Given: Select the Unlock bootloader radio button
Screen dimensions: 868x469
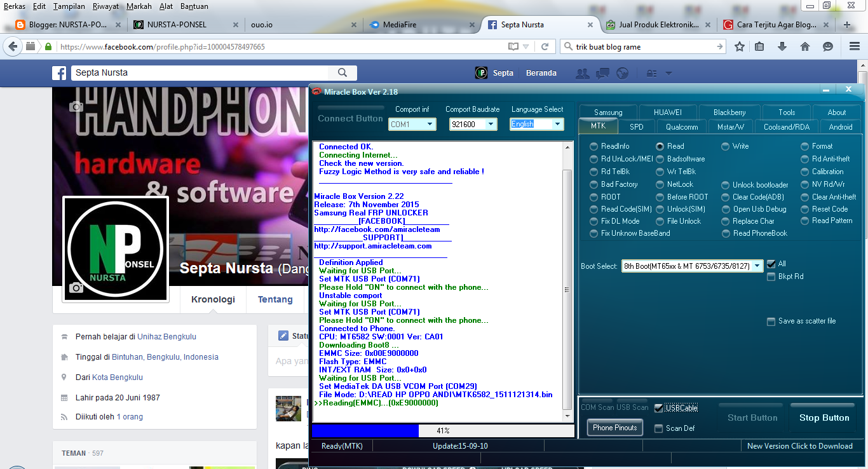Looking at the screenshot, I should point(725,185).
